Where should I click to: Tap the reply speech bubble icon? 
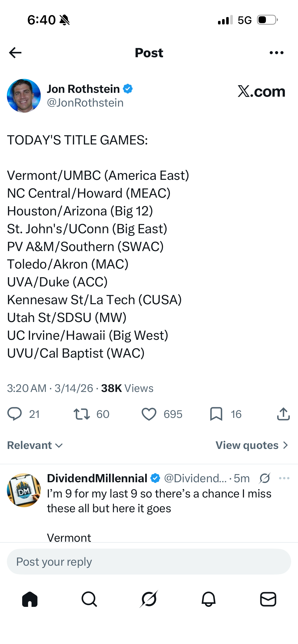point(15,414)
